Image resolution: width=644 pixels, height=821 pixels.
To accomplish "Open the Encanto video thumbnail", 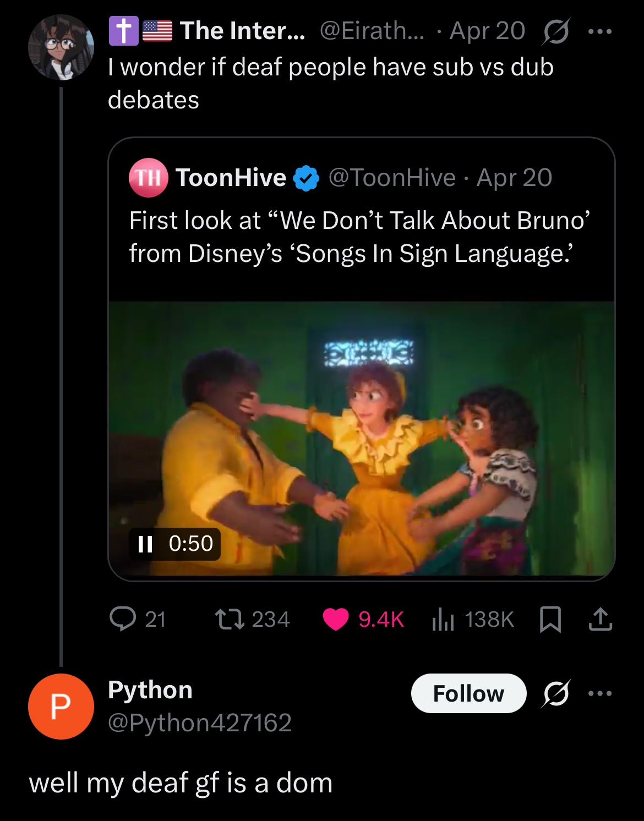I will 361,440.
